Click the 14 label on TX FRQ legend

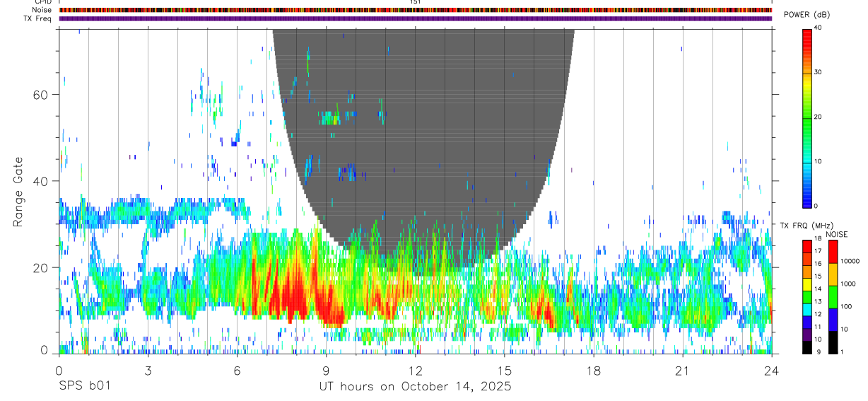click(819, 289)
